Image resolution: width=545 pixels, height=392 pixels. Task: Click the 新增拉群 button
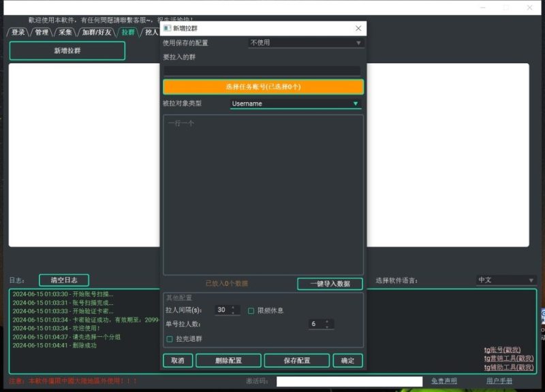click(66, 50)
